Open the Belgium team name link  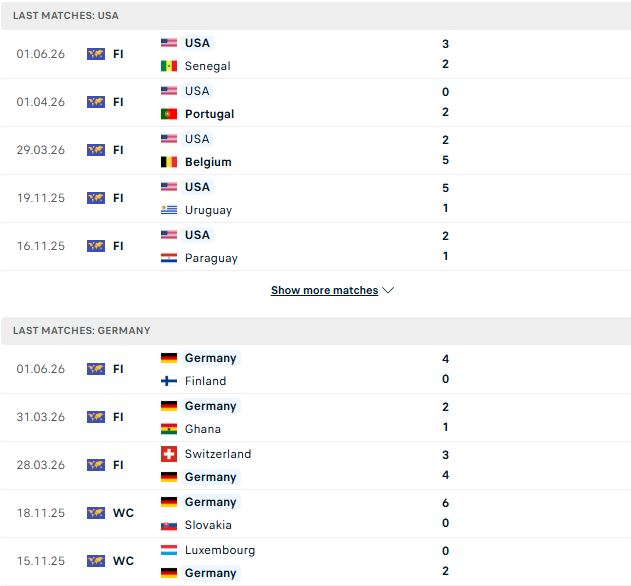point(208,162)
